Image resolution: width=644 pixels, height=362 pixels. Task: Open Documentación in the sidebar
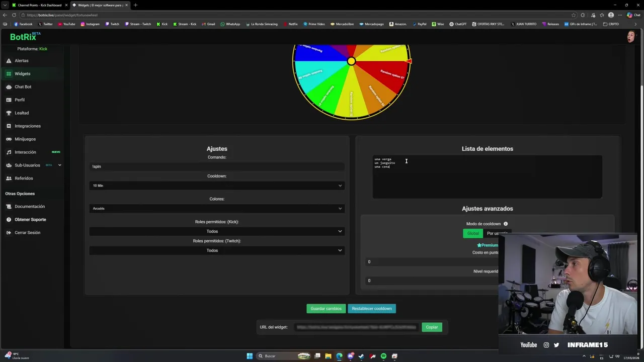tap(30, 206)
